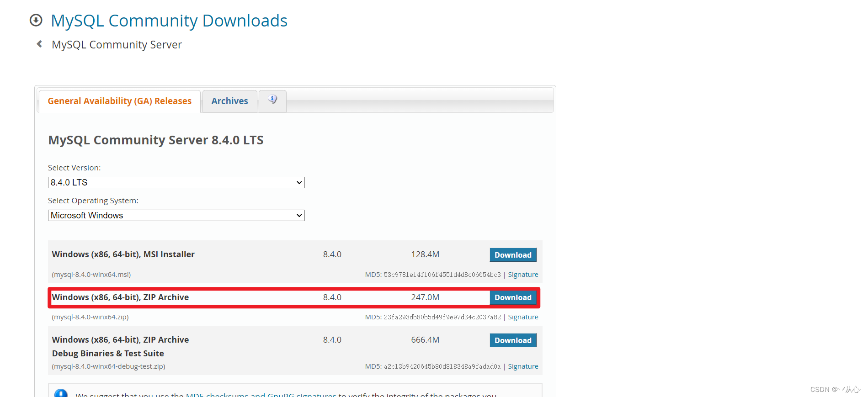Select General Availability (GA) Releases tab
Viewport: 868px width, 397px height.
click(x=120, y=101)
